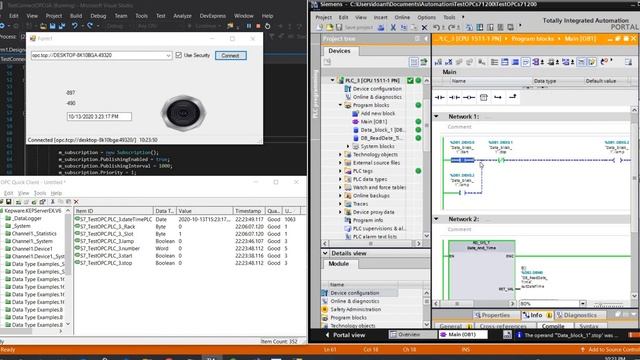Viewport: 640px width, 360px height.
Task: Expand the Traces folder
Action: click(x=340, y=204)
